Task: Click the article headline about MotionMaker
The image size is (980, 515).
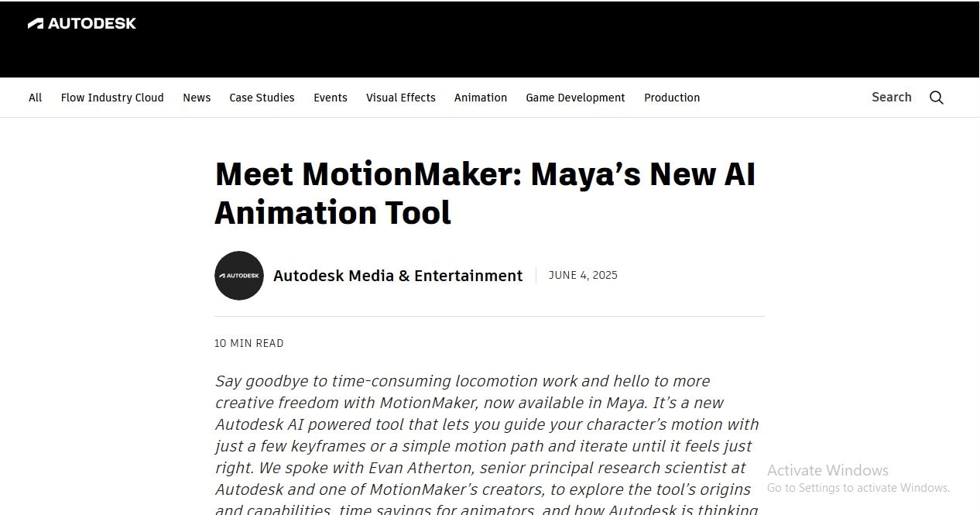Action: point(485,193)
